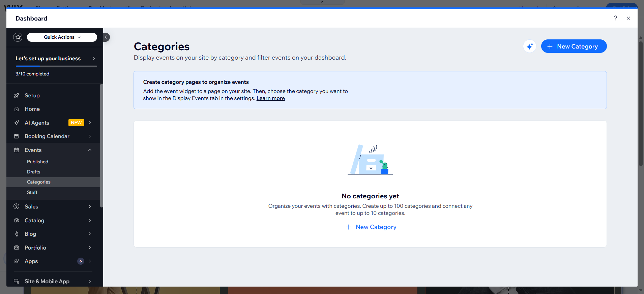
Task: Click the Sales dollar icon
Action: pyautogui.click(x=17, y=206)
